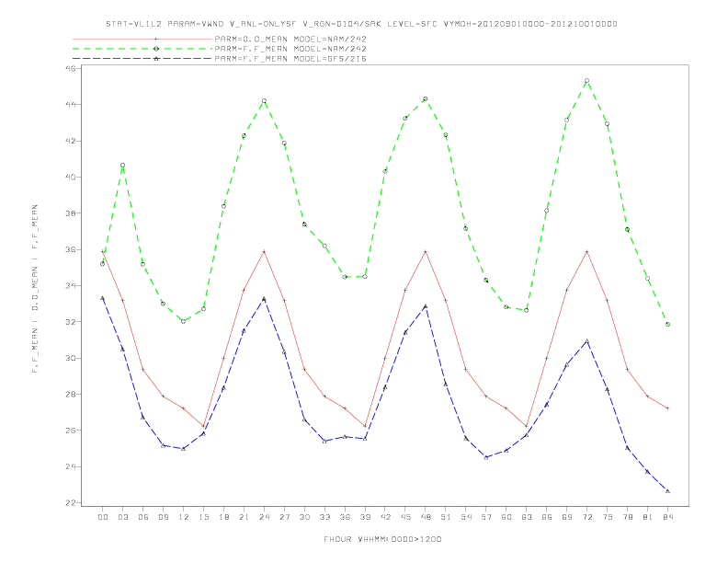
Task: Click x-axis tick label 51
Action: pos(446,517)
